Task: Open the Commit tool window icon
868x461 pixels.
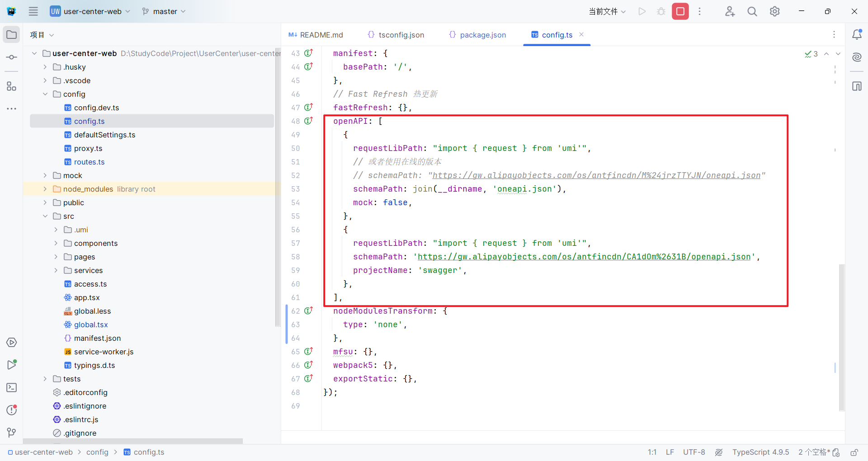Action: coord(12,57)
